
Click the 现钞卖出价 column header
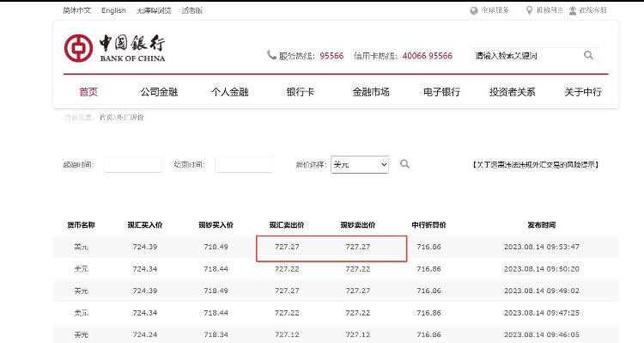click(358, 225)
